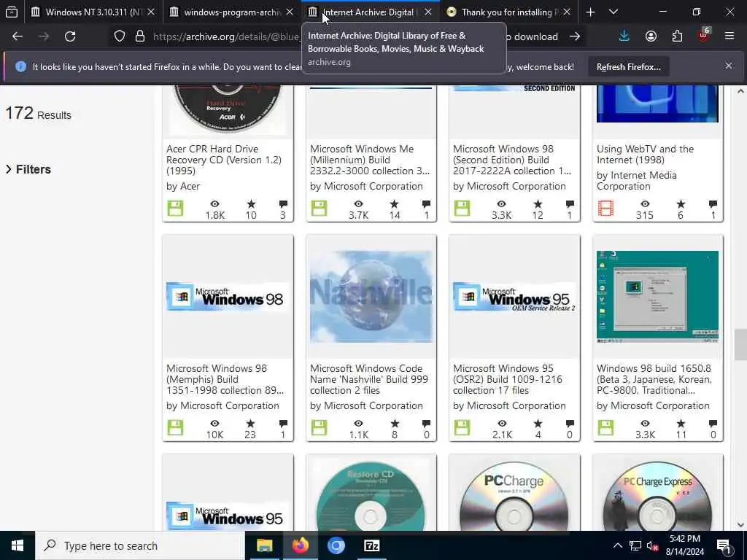Click the PCCharge disc thumbnail

click(514, 495)
